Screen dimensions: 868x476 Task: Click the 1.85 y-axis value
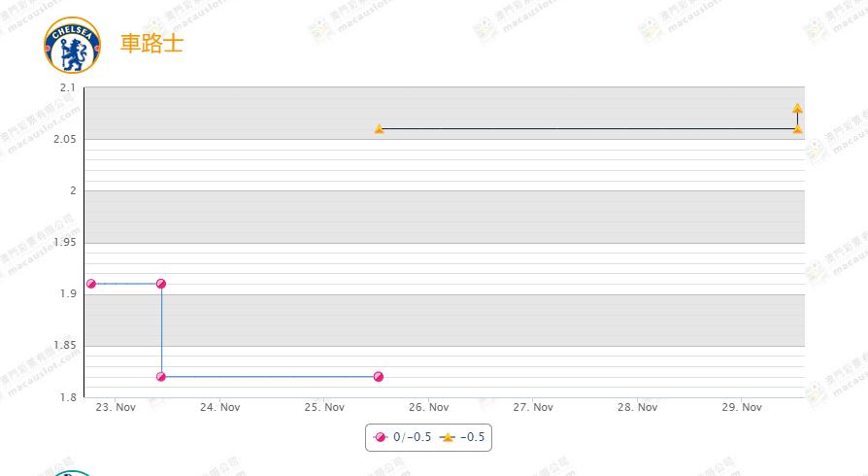click(65, 345)
